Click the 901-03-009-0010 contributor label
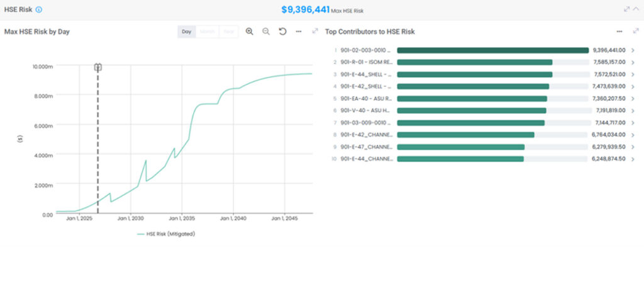This screenshot has height=284, width=644. 366,122
